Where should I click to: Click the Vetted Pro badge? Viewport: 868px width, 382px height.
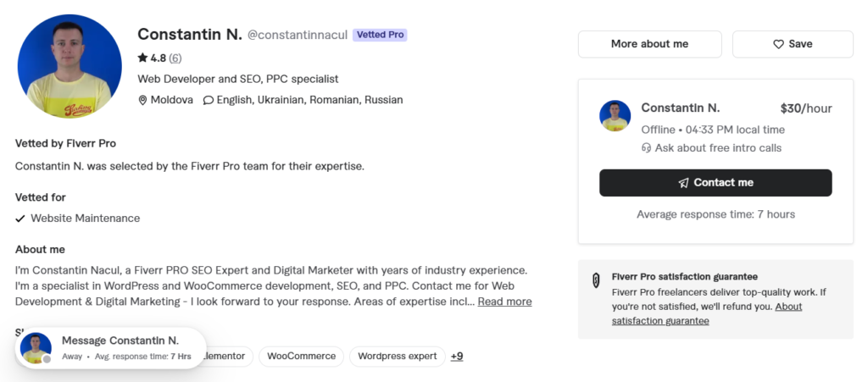coord(380,35)
